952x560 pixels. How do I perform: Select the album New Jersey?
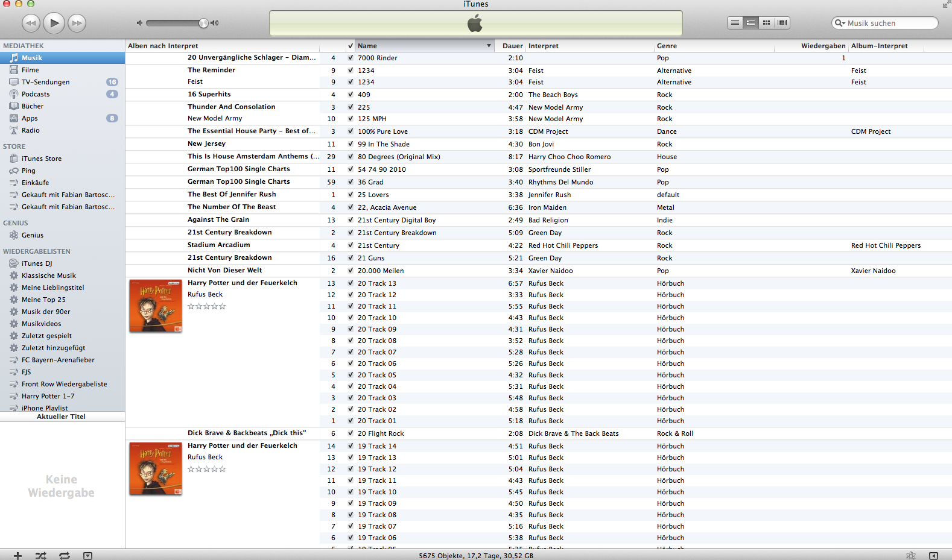(206, 143)
